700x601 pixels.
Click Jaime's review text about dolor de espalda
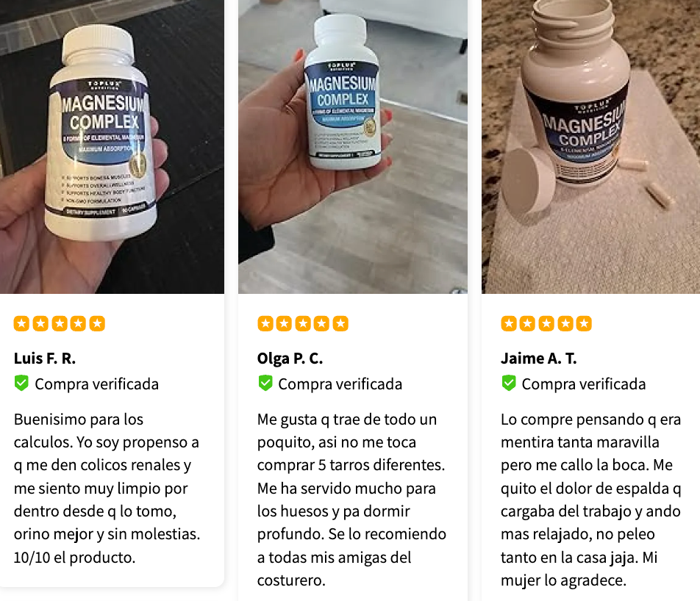click(x=590, y=500)
